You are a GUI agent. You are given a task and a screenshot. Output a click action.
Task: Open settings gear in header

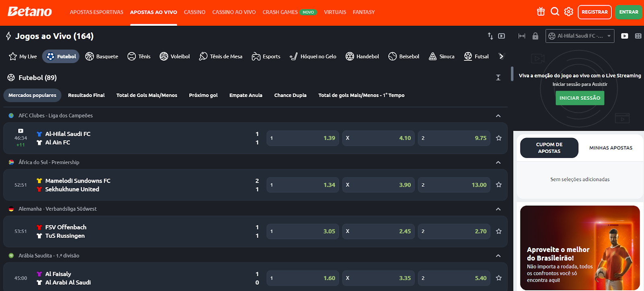click(568, 12)
